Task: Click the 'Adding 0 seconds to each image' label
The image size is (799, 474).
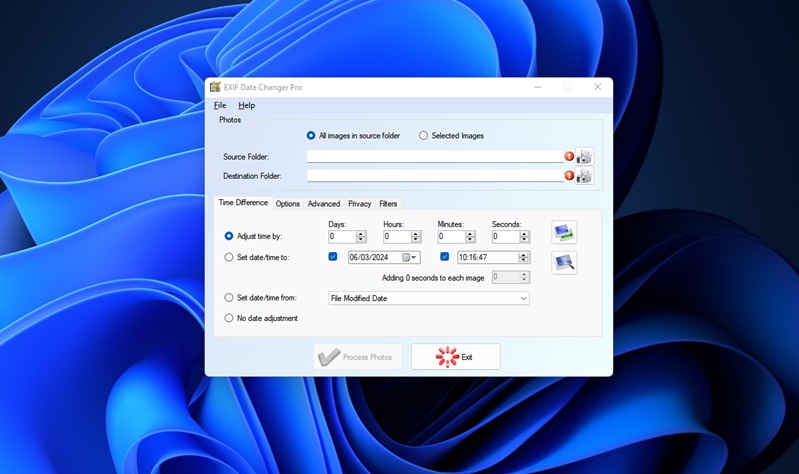Action: tap(433, 278)
